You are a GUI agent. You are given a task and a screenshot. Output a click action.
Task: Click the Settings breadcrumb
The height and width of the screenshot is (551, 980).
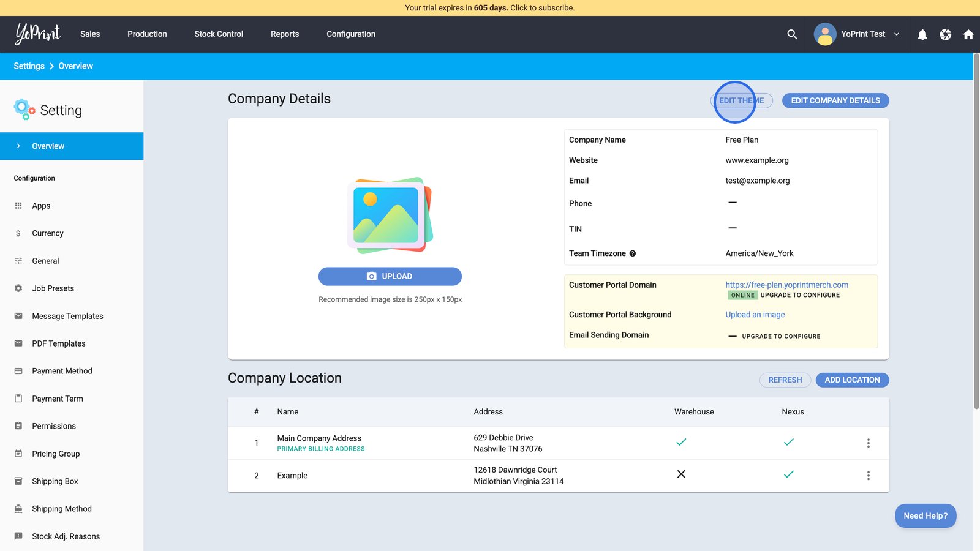[29, 66]
